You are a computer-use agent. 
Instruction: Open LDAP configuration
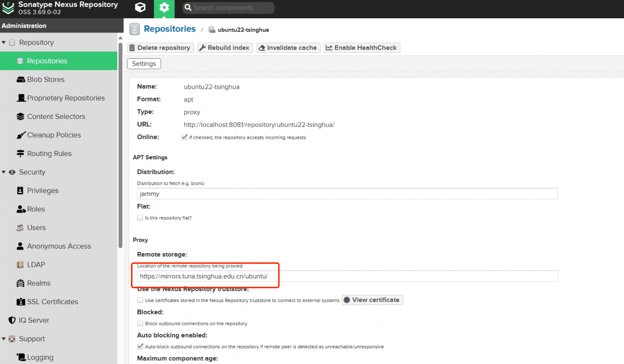36,265
